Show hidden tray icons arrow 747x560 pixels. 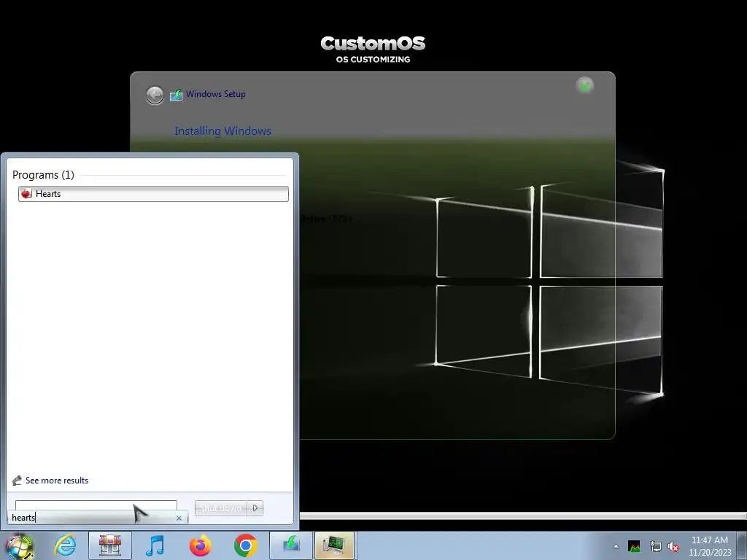(x=616, y=546)
